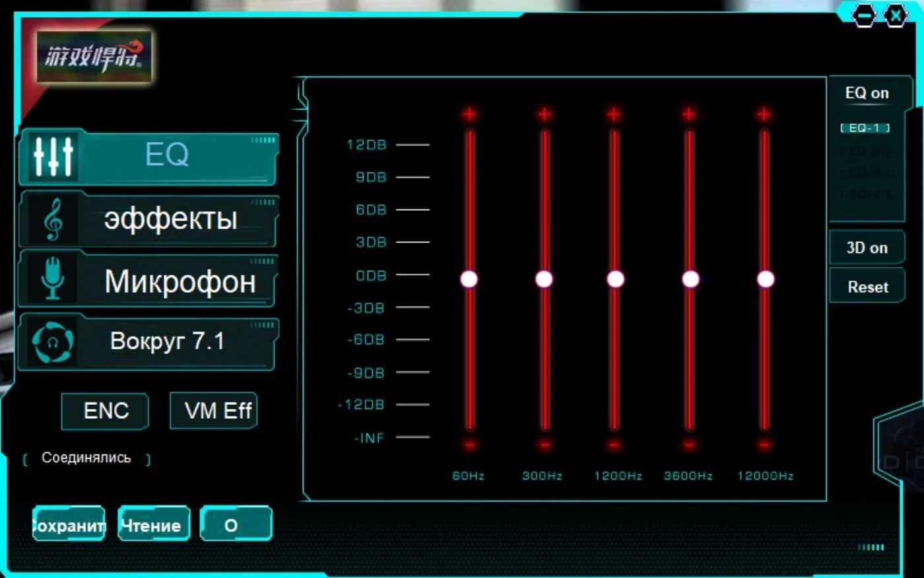Toggle the EQ on switch
Screen dimensions: 924x578
[x=867, y=93]
